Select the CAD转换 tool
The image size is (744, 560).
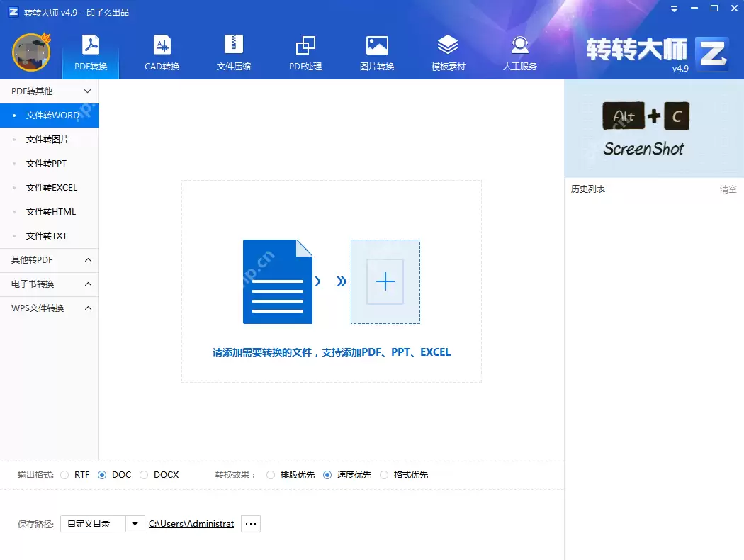162,53
